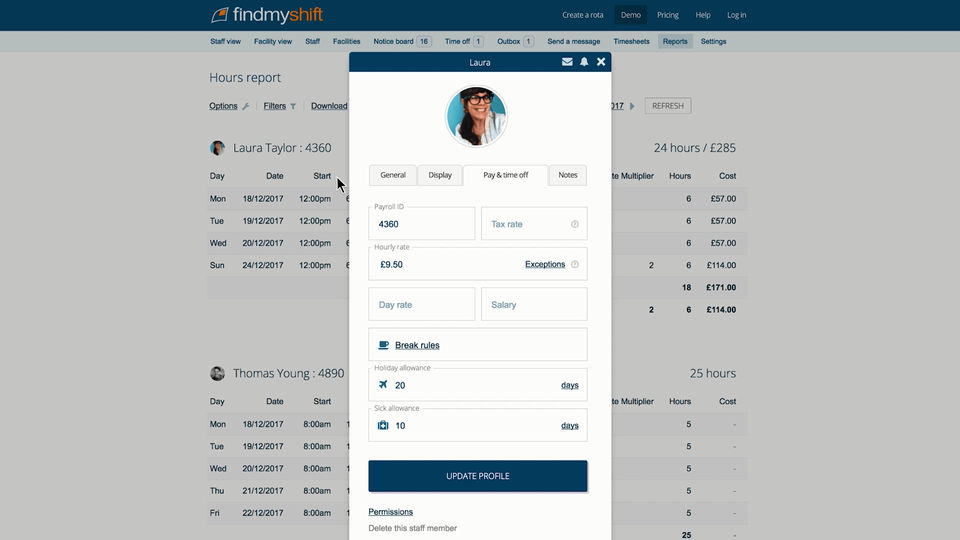Open the Break rules link
This screenshot has width=960, height=540.
pos(418,345)
